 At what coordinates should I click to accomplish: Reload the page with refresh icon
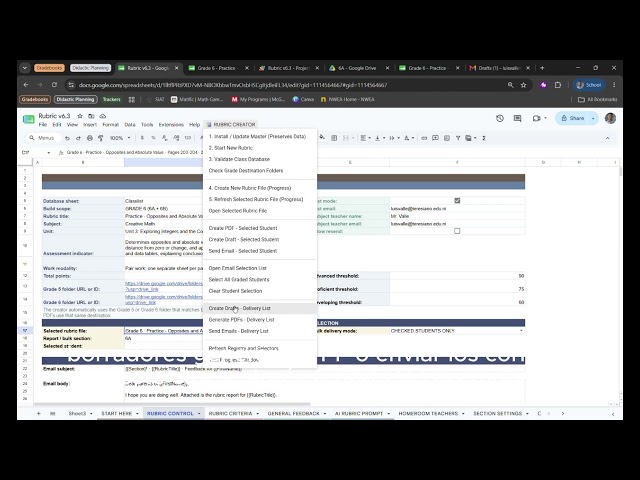tap(54, 85)
